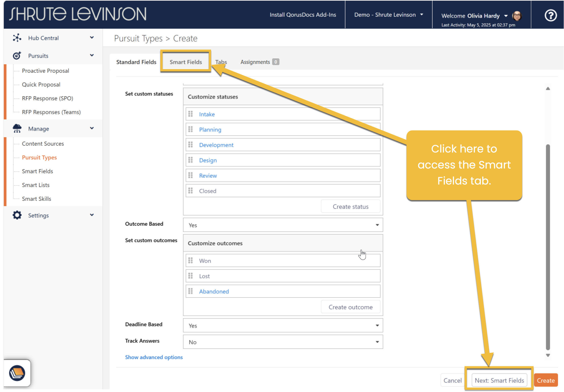Viewport: 564px width, 392px height.
Task: Click the Abandoned outcome drag handle
Action: (190, 291)
